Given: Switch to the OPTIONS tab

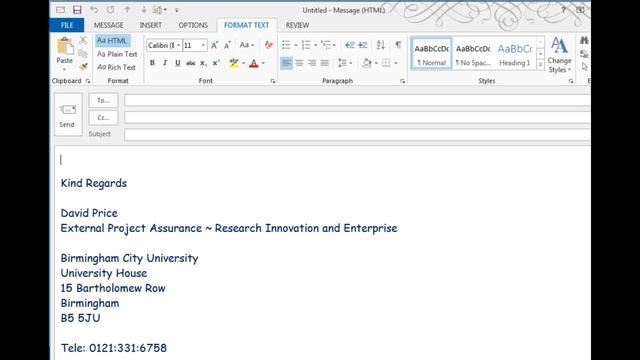Looking at the screenshot, I should click(x=193, y=25).
